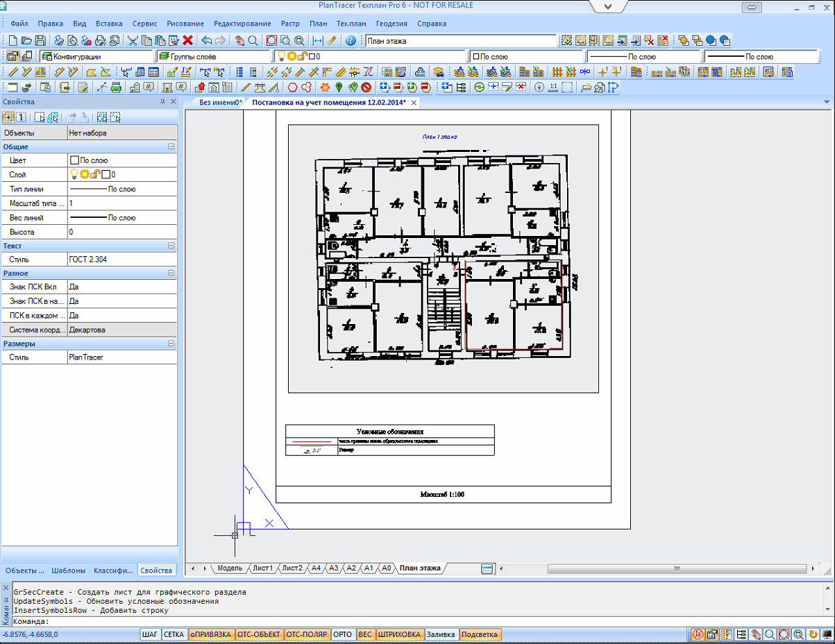The width and height of the screenshot is (835, 644).
Task: Select the magnifier zoom tool
Action: click(x=253, y=41)
